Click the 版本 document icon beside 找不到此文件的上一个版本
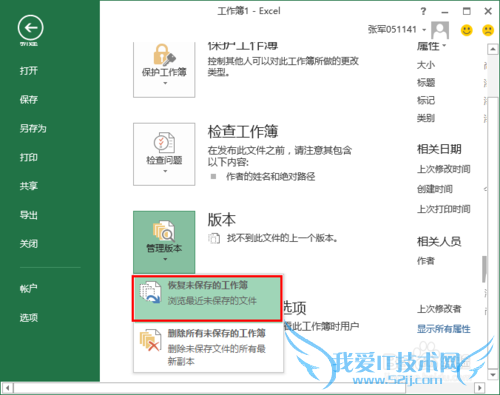 pos(214,238)
